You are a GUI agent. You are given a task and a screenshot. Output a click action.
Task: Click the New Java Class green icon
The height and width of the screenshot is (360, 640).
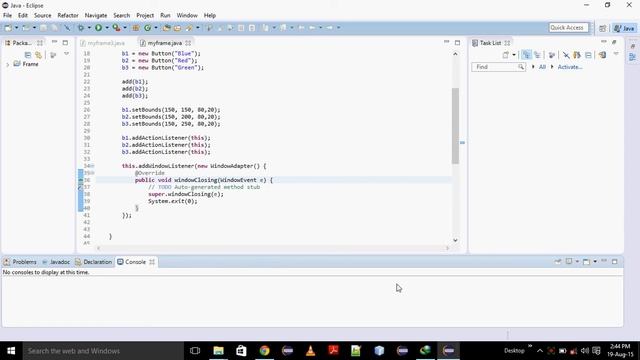147,28
